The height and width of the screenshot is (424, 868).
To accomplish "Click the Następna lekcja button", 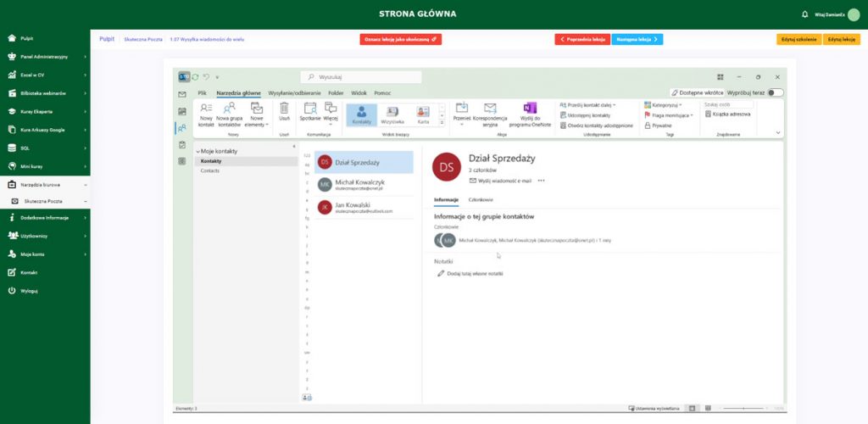I will tap(637, 39).
